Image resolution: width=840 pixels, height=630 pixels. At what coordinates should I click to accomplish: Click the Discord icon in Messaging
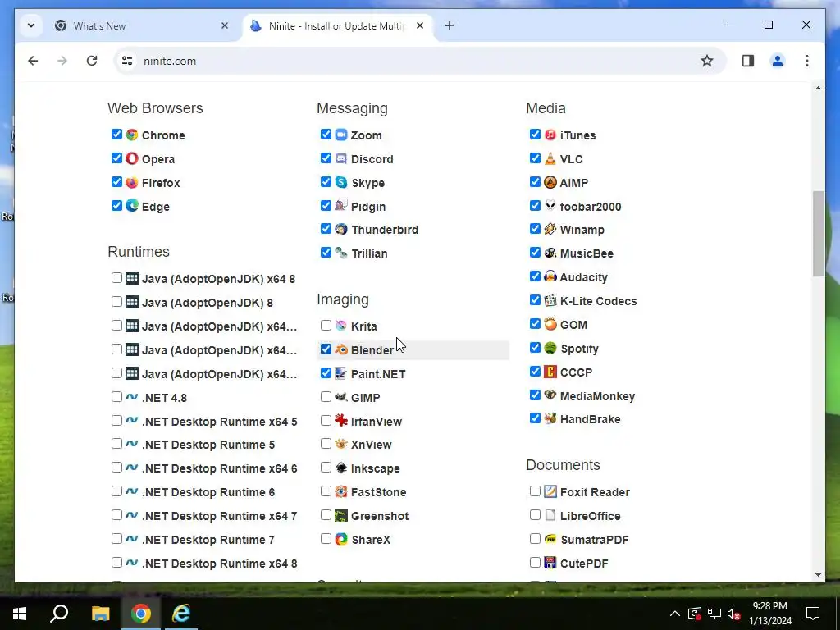(x=341, y=158)
